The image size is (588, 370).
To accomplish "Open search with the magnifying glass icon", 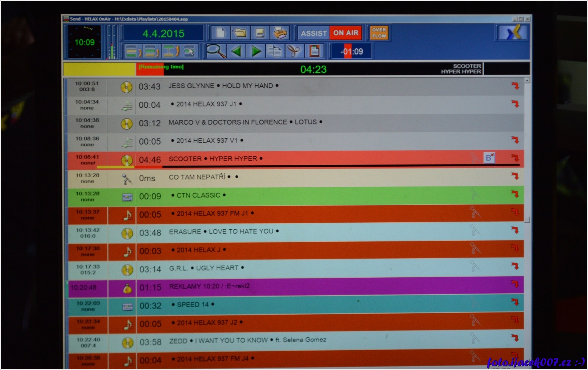I will (x=216, y=51).
